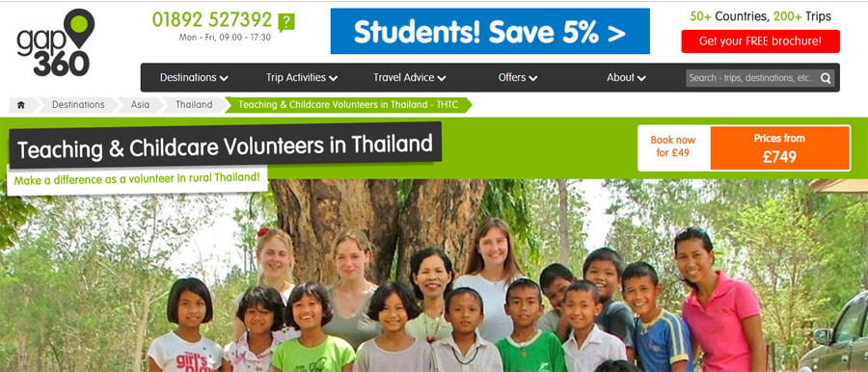Click Get your FREE brochure button
Screen dimensions: 868x372
(760, 41)
